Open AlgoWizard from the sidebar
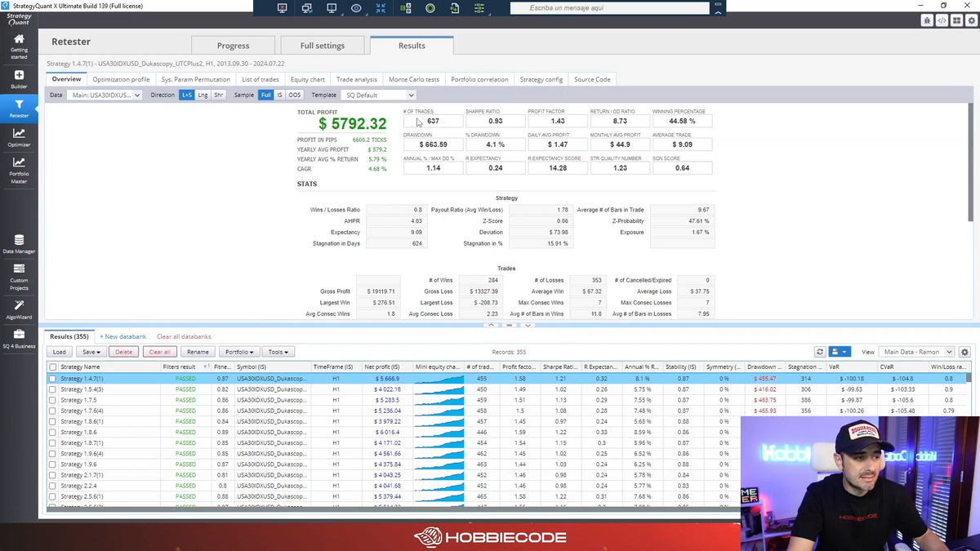The image size is (980, 551). point(19,309)
